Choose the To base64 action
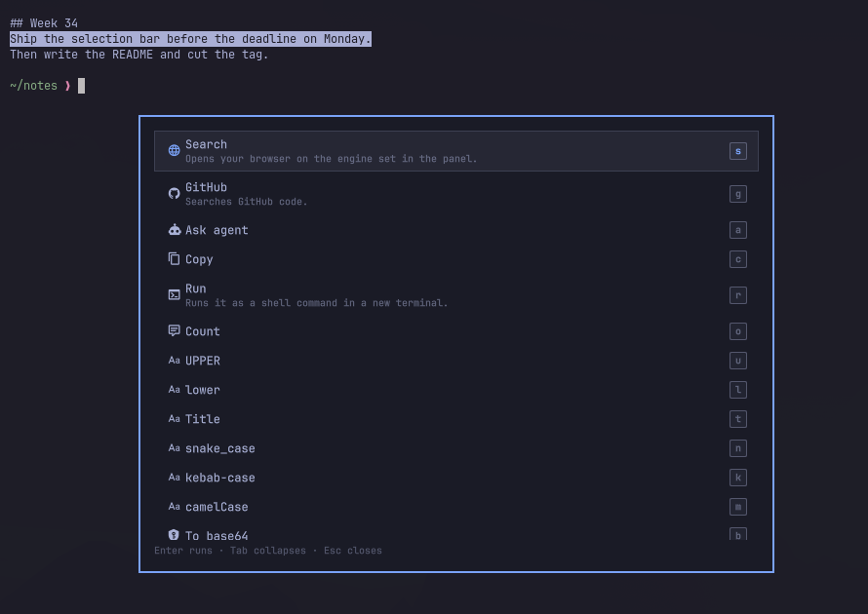868x614 pixels. [x=456, y=532]
